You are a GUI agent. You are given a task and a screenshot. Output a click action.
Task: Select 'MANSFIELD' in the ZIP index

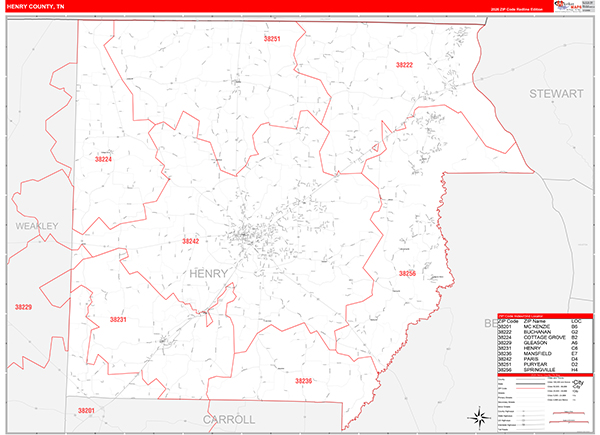click(x=538, y=354)
